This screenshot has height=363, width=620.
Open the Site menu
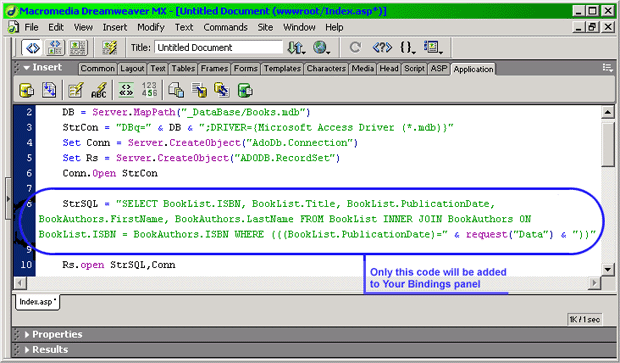pyautogui.click(x=265, y=27)
